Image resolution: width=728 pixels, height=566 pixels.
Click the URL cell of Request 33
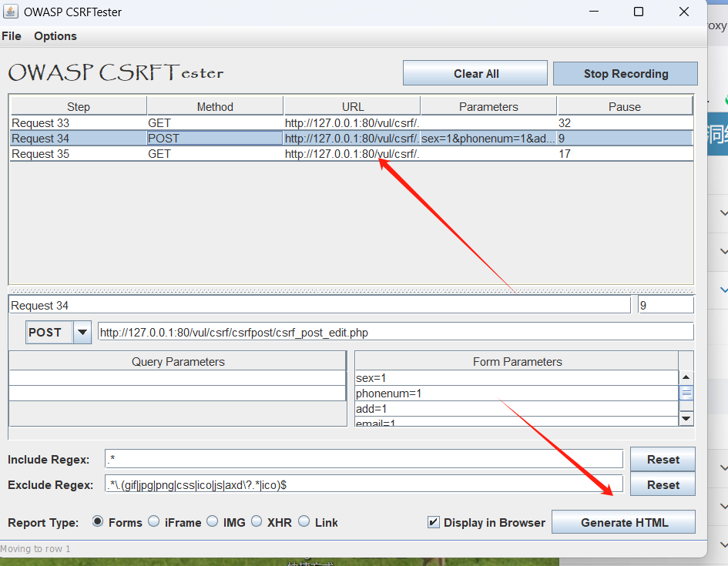pos(352,123)
